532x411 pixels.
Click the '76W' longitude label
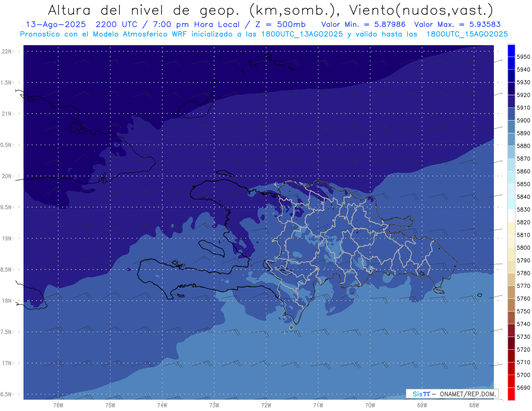click(58, 405)
